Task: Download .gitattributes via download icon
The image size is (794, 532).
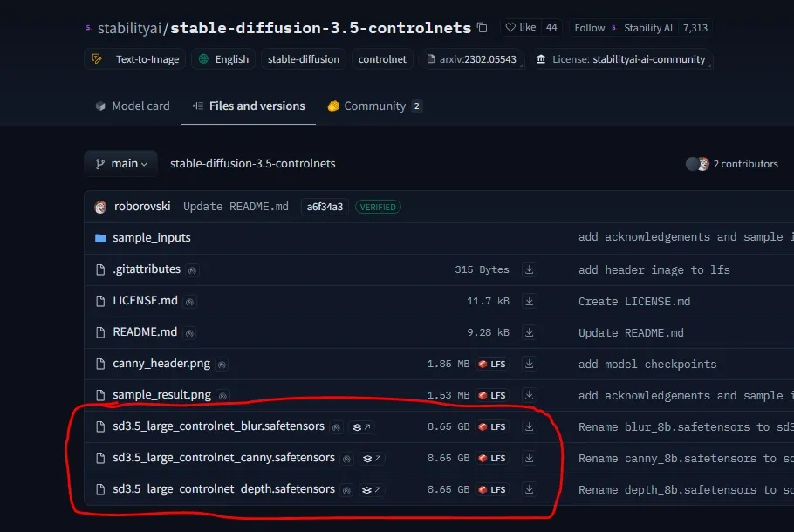Action: coord(529,269)
